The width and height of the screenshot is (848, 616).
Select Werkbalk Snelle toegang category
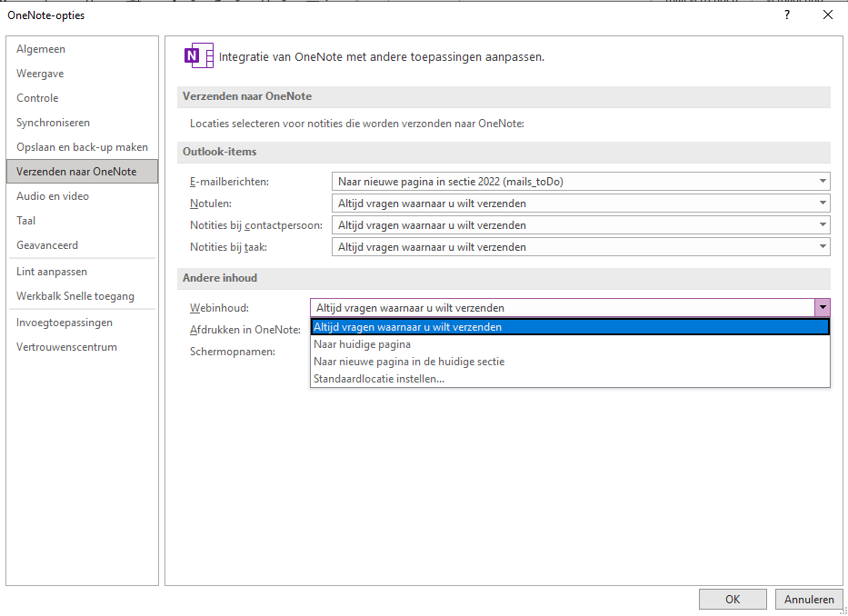point(82,296)
